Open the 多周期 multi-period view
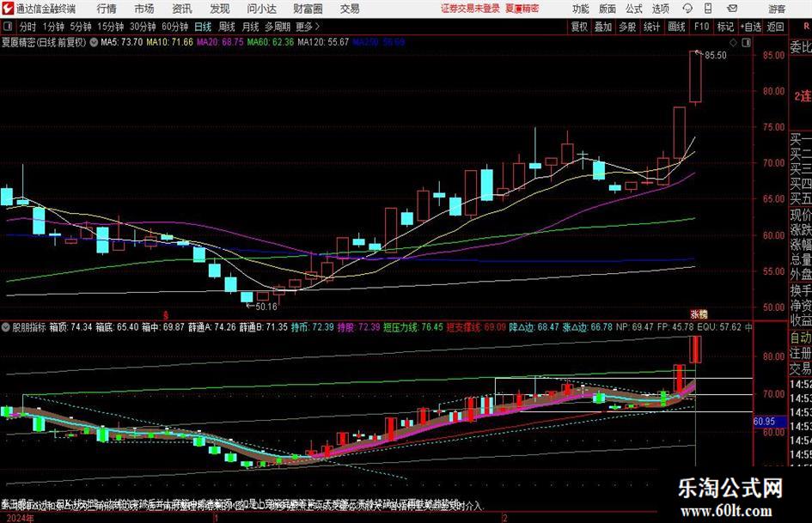812x523 pixels. click(278, 27)
